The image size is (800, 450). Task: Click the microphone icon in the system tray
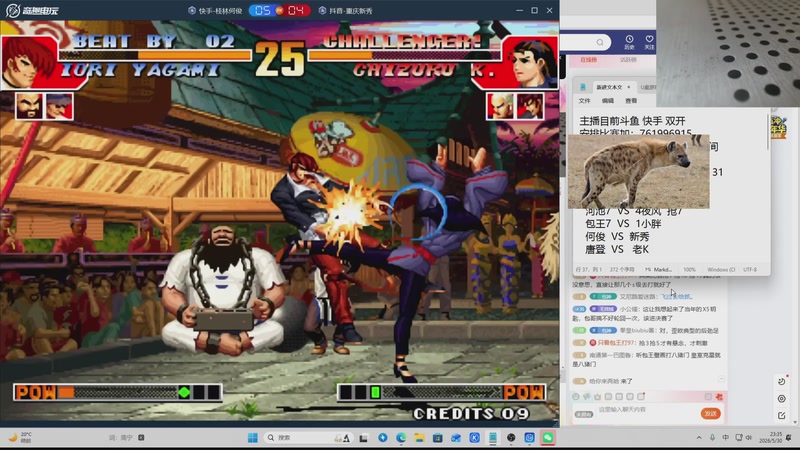[712, 438]
